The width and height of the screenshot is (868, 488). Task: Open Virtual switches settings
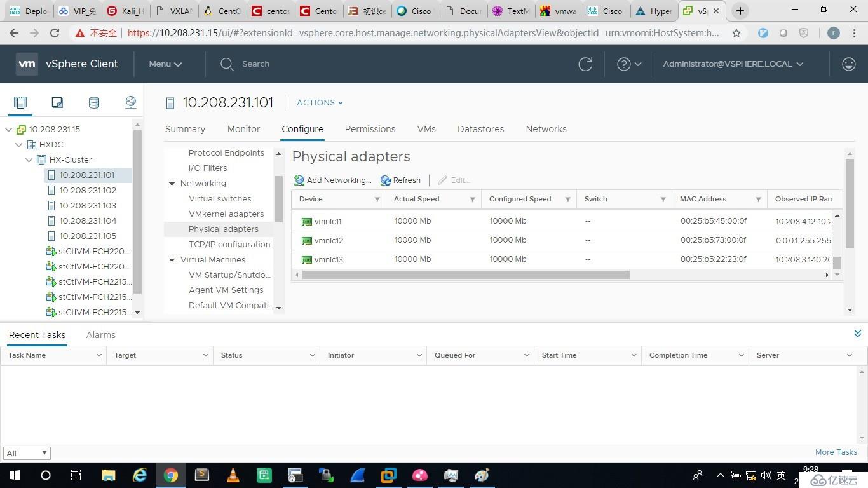click(220, 199)
